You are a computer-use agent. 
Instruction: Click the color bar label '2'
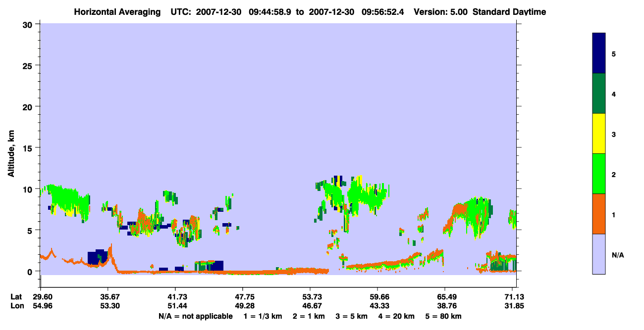click(x=614, y=174)
